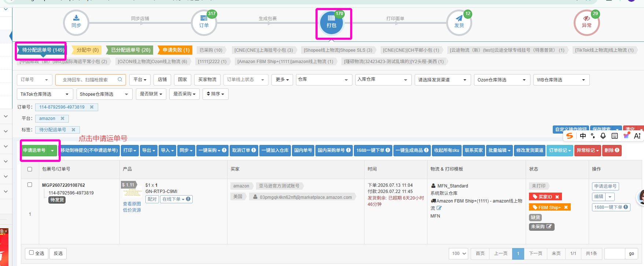
Task: Open the 同步 sync step icon
Action: coord(76,23)
